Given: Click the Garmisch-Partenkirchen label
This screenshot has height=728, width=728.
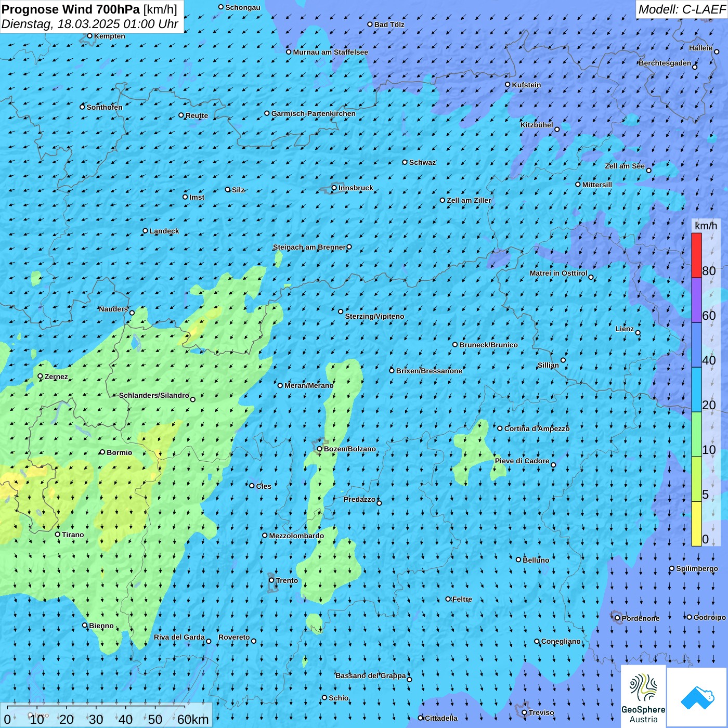Looking at the screenshot, I should coord(313,113).
